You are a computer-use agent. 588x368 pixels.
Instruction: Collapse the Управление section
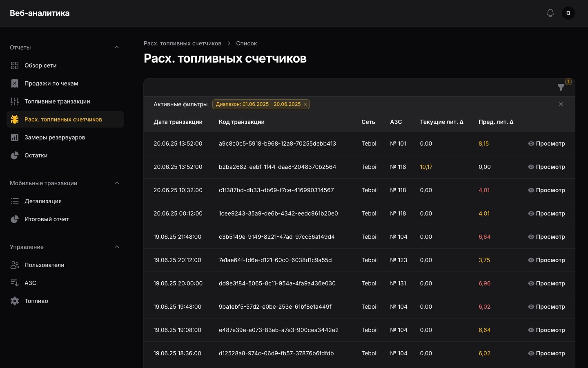117,247
